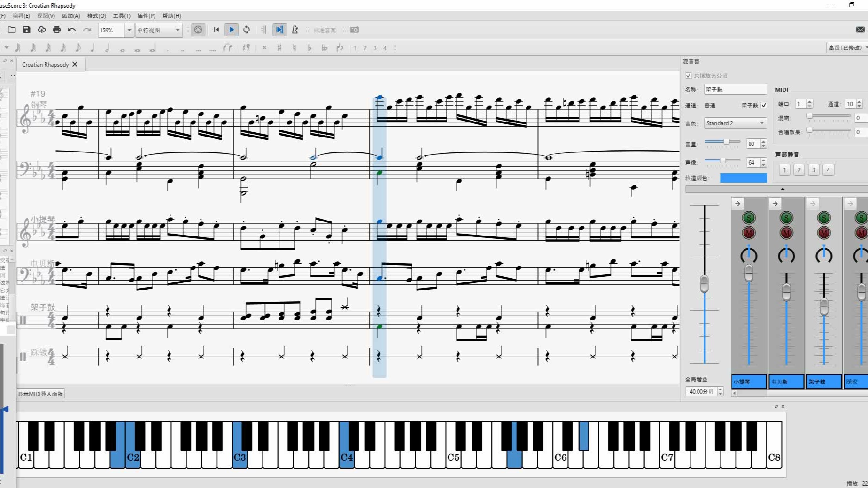Toggle play repeats button
Image resolution: width=868 pixels, height=488 pixels.
coord(263,30)
